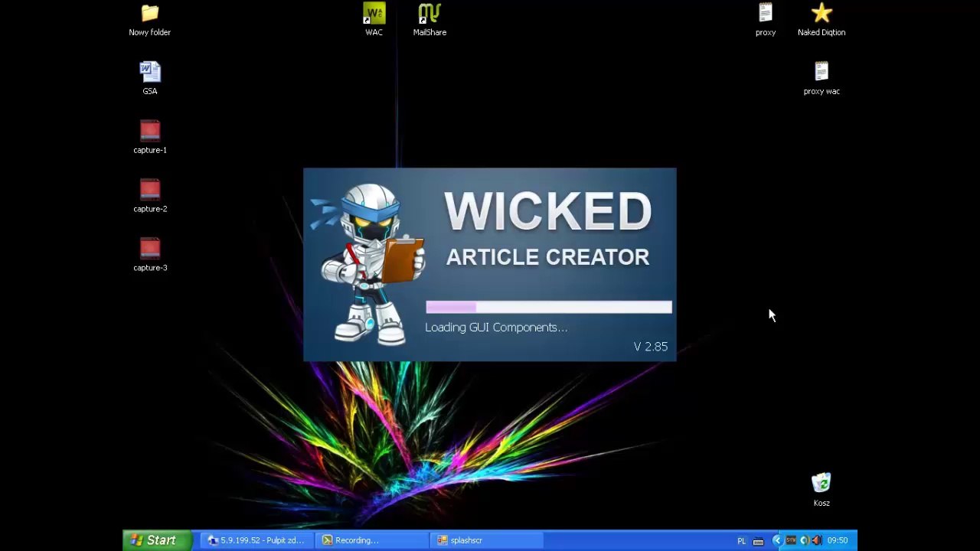
Task: Click the 09:50 taskbar clock
Action: pos(838,540)
